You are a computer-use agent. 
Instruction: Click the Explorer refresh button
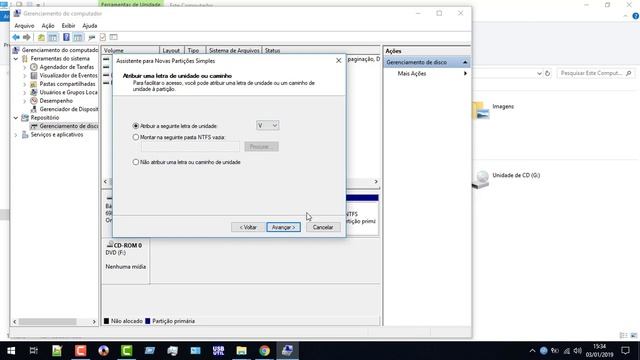click(x=548, y=73)
